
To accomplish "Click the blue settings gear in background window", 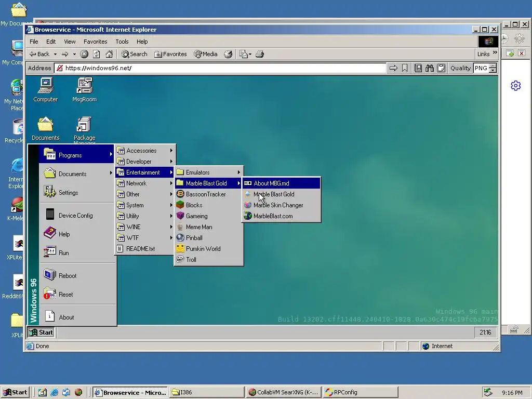I will point(516,86).
